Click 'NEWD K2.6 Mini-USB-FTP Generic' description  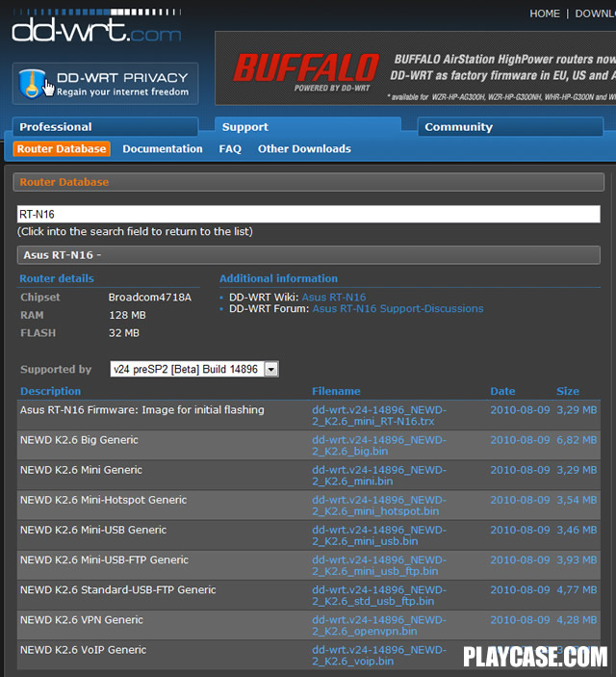(x=104, y=560)
